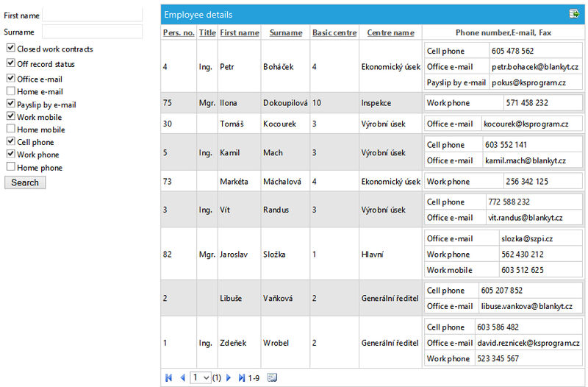This screenshot has width=588, height=387.
Task: Click phone number 562 430 212
Action: coord(523,254)
